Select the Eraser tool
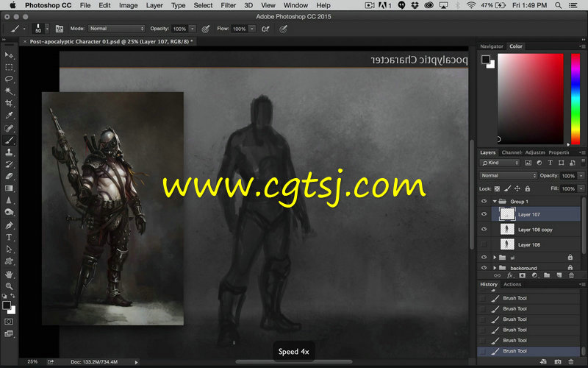 (9, 176)
